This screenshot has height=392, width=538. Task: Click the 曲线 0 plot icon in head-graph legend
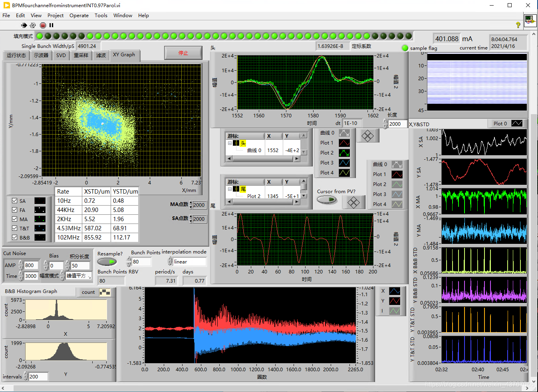point(344,133)
